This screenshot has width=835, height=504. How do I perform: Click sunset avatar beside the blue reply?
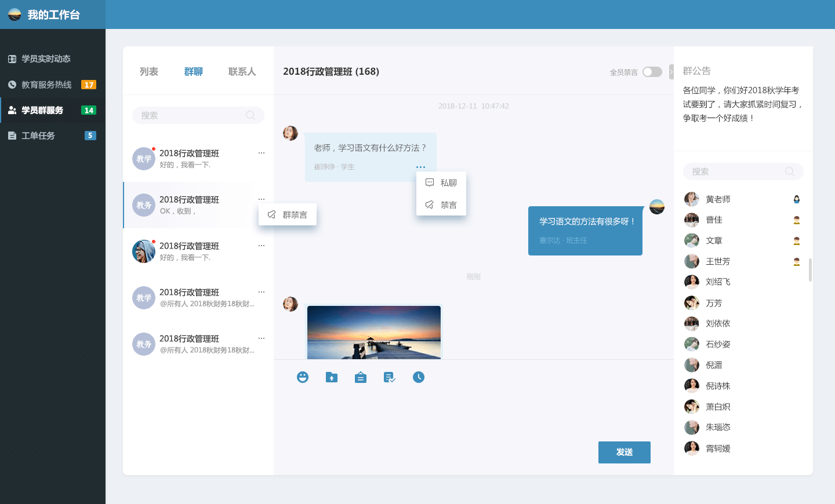657,207
